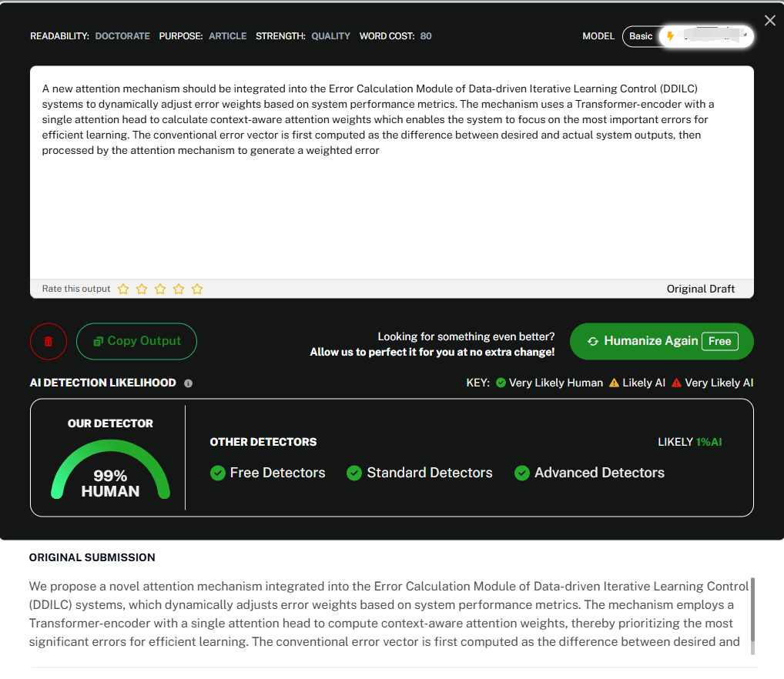Copy the humanized output text

[x=136, y=341]
